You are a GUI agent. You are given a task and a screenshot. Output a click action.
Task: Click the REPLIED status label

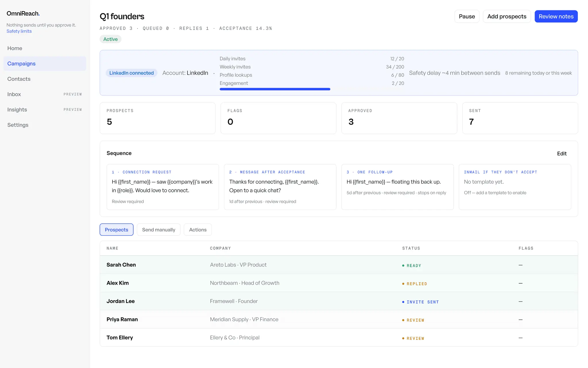415,284
